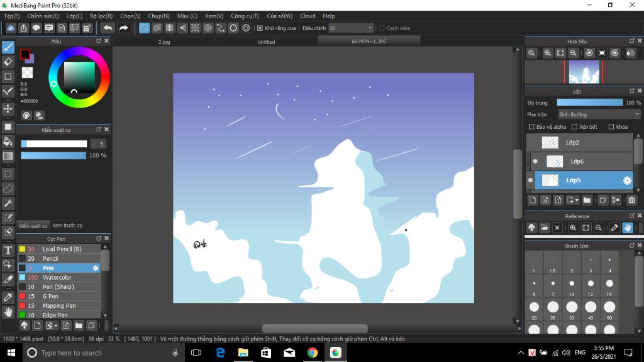Zoom in on the Navigator panel
This screenshot has height=362, width=644.
(x=548, y=53)
